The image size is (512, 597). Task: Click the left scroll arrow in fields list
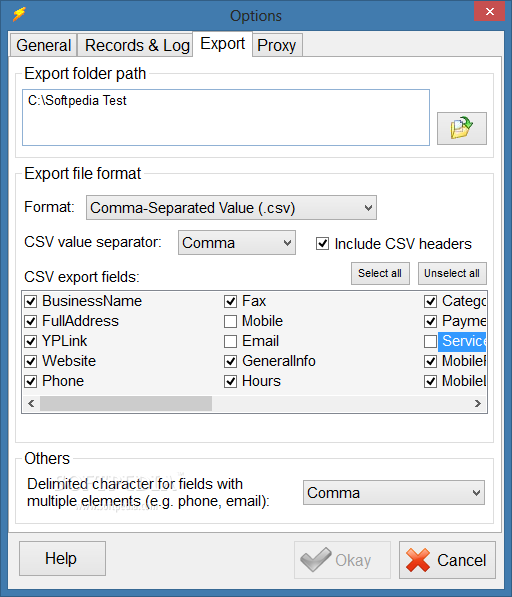pyautogui.click(x=31, y=403)
